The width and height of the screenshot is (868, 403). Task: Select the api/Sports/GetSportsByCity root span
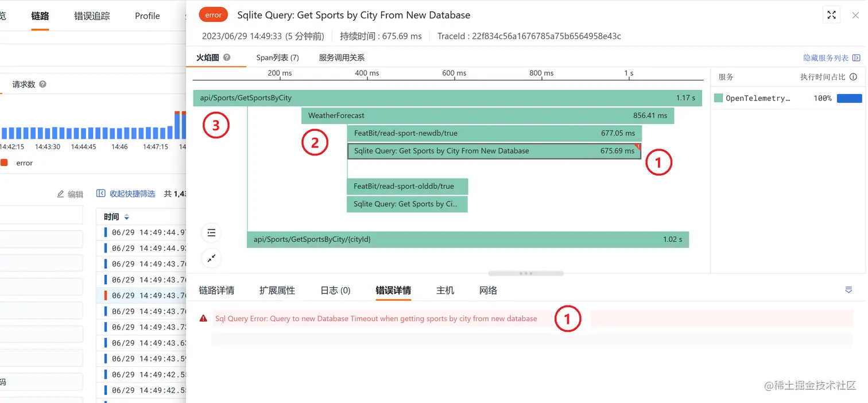point(448,98)
